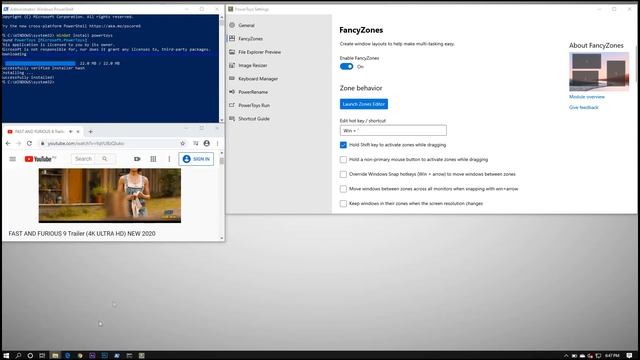640x360 pixels.
Task: Open Cortana circle icon on taskbar
Action: (30, 356)
